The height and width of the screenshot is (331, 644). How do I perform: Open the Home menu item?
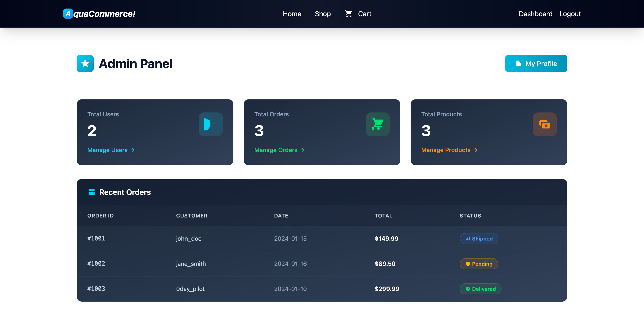(292, 14)
